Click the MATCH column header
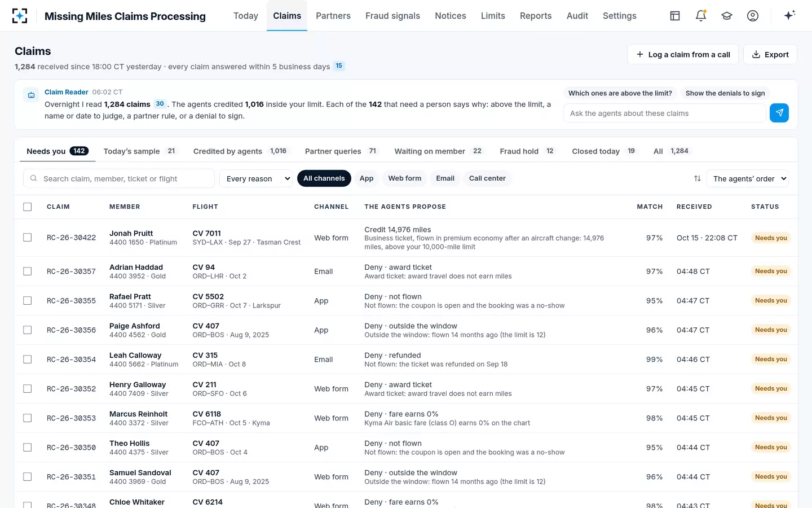 pyautogui.click(x=650, y=207)
